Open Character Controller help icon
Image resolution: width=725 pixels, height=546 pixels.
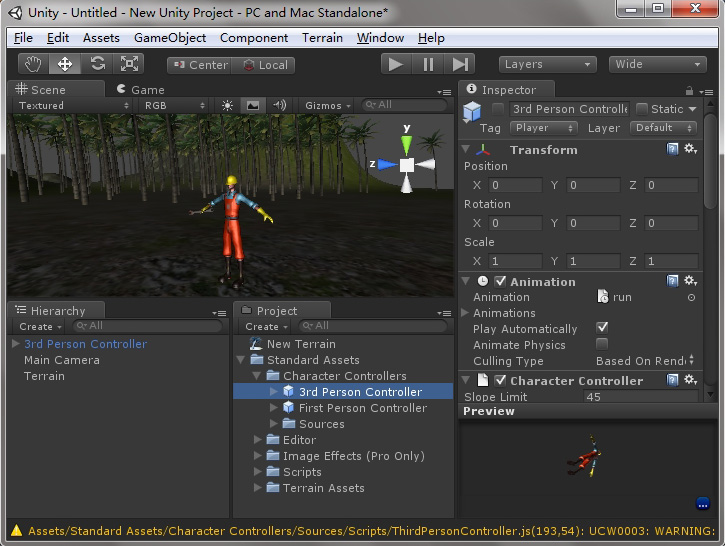(x=672, y=380)
